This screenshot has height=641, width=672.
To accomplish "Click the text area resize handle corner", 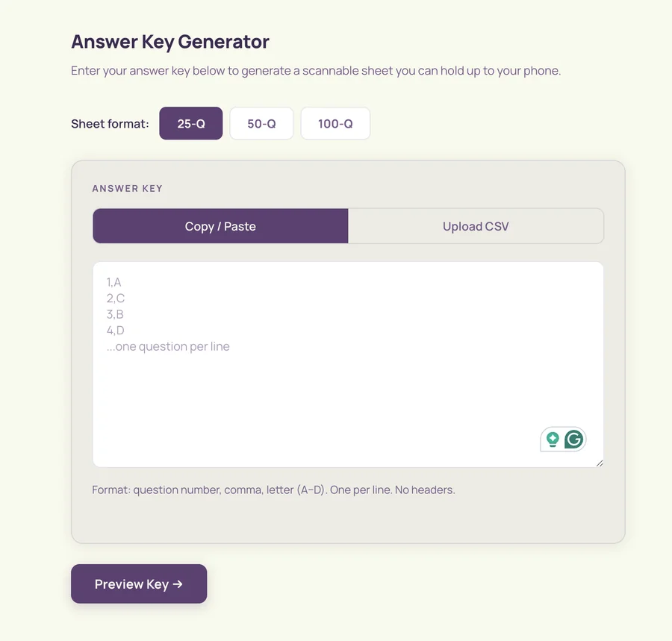I will [x=600, y=463].
